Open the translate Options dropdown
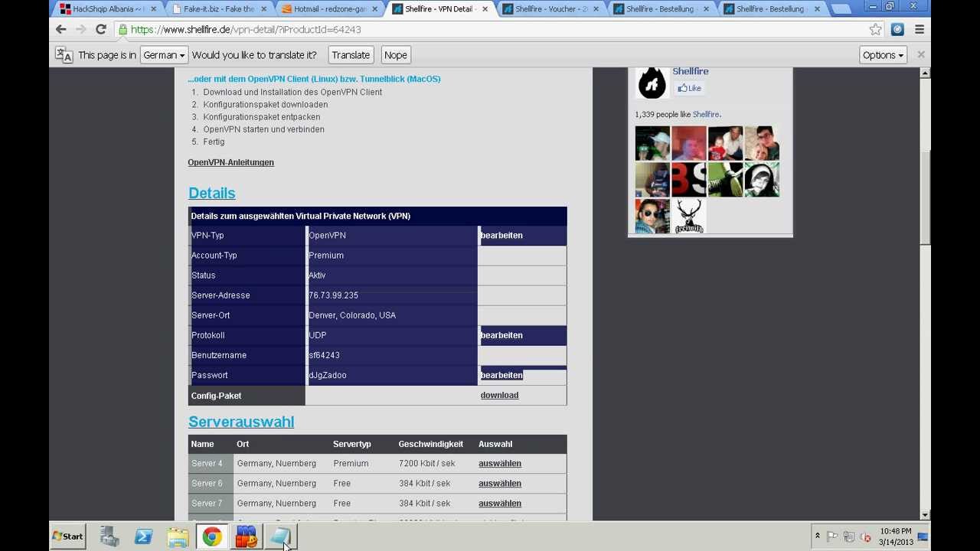980x551 pixels. tap(883, 55)
